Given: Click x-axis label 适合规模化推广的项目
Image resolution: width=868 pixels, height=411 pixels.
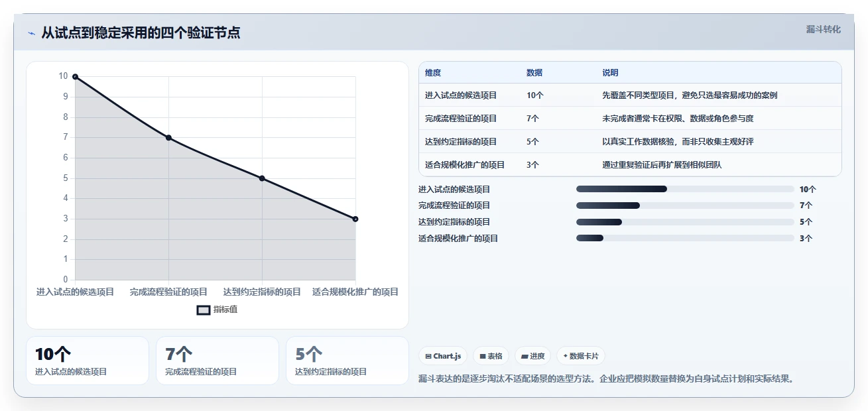Looking at the screenshot, I should pos(355,292).
